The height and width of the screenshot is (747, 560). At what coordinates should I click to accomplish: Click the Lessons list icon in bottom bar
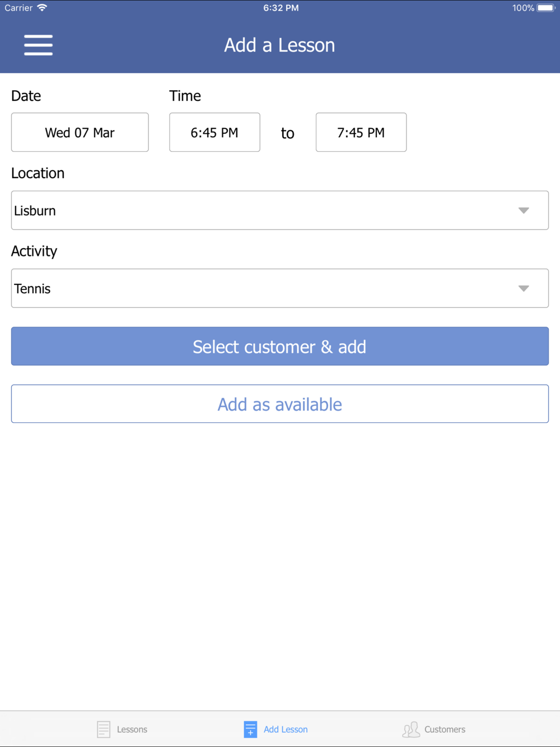click(x=104, y=729)
